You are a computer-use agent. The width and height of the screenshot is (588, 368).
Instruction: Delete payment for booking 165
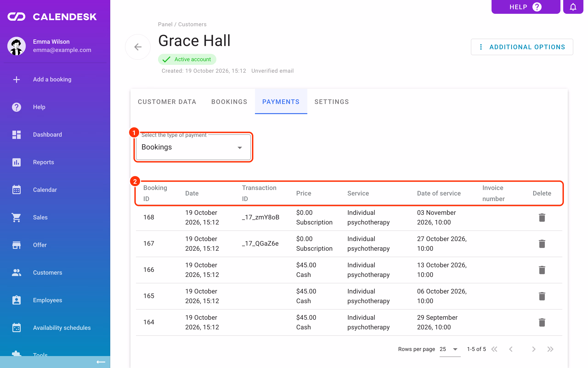tap(542, 296)
